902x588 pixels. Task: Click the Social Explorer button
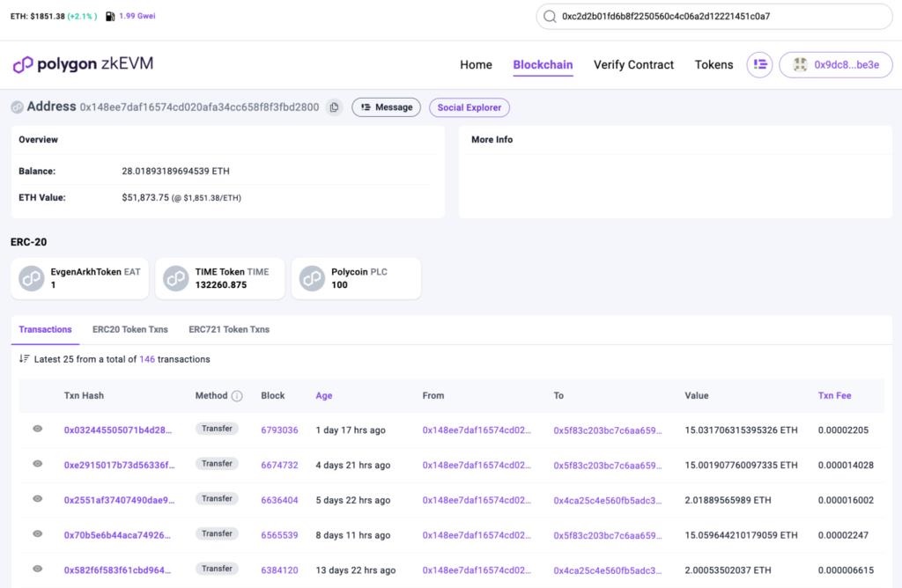(469, 107)
